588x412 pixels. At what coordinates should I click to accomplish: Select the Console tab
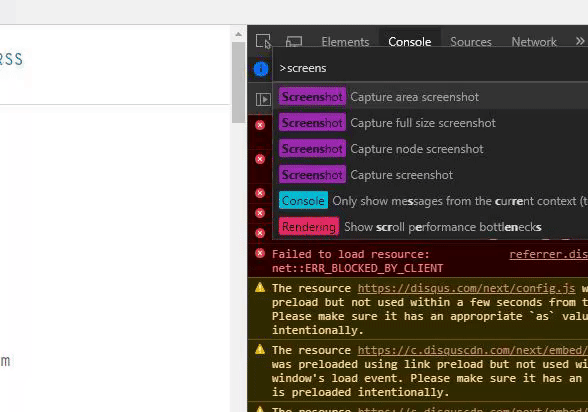click(410, 42)
